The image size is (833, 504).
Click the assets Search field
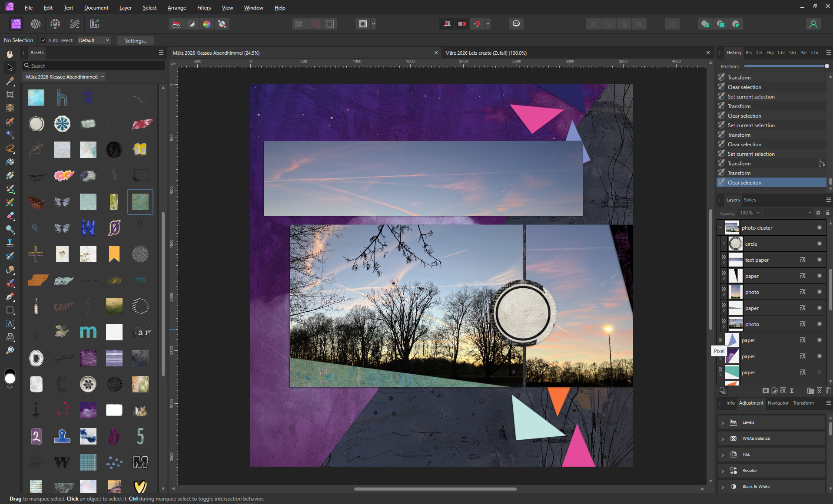(96, 66)
